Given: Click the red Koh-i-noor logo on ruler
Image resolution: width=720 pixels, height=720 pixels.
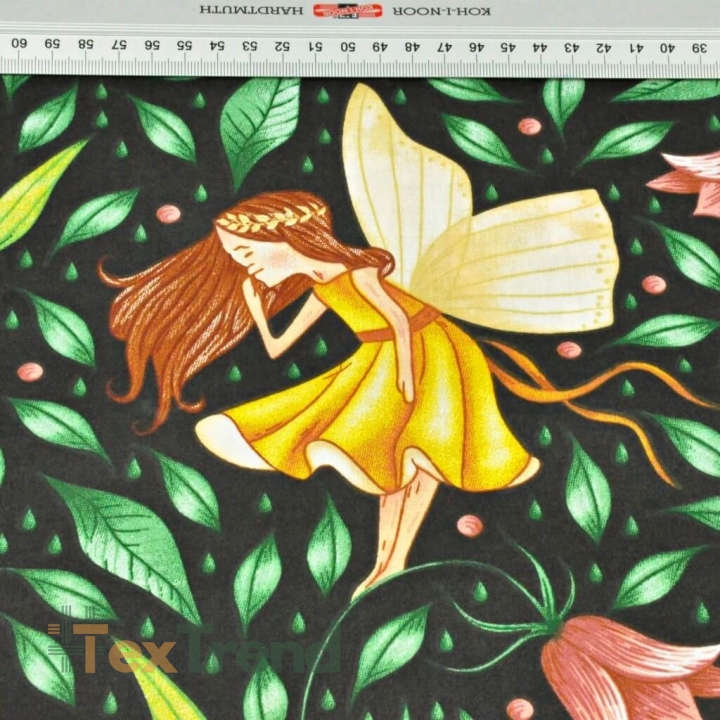Looking at the screenshot, I should 348,10.
